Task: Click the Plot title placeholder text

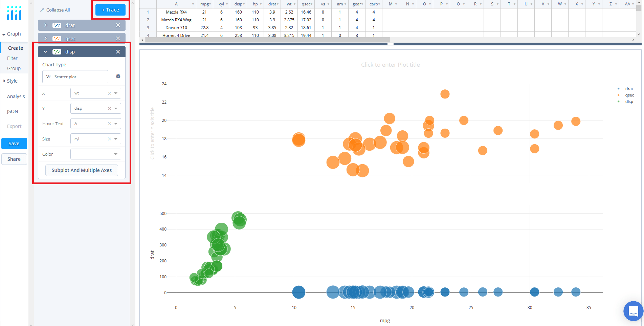Action: tap(390, 64)
